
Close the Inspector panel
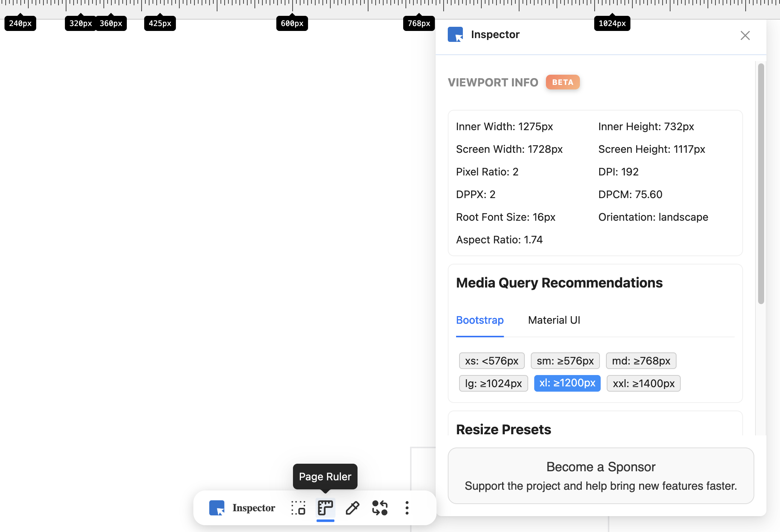click(745, 35)
